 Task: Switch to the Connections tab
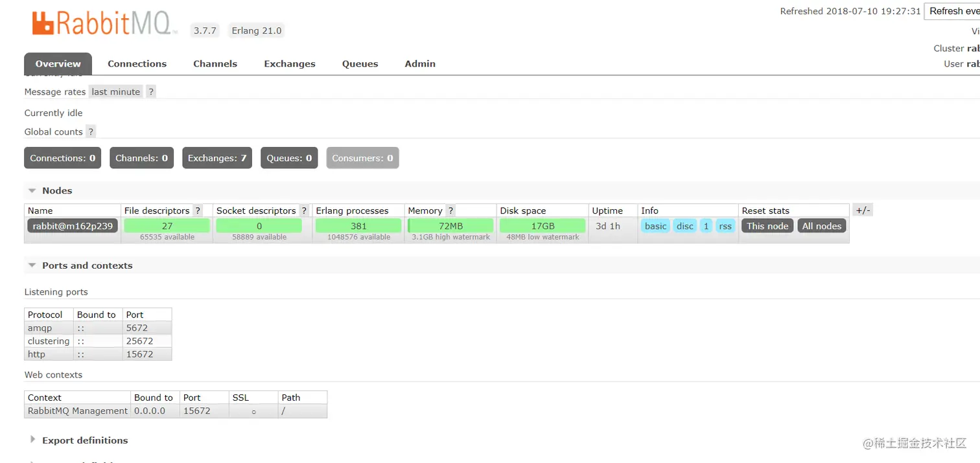click(137, 63)
